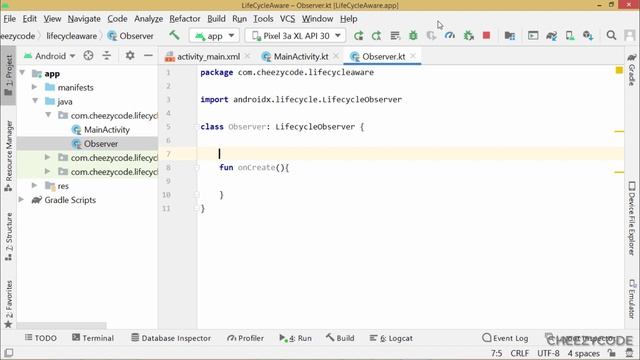This screenshot has height=360, width=640.
Task: Close the Observer.kt tab
Action: 413,56
